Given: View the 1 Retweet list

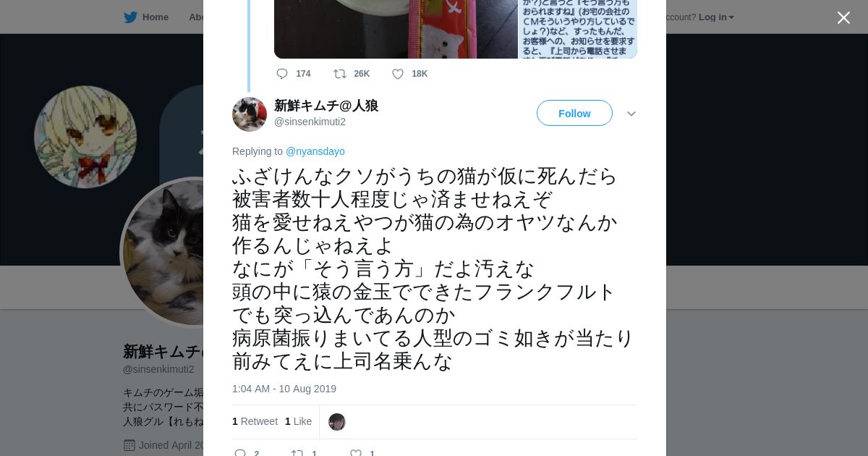Looking at the screenshot, I should coord(255,421).
